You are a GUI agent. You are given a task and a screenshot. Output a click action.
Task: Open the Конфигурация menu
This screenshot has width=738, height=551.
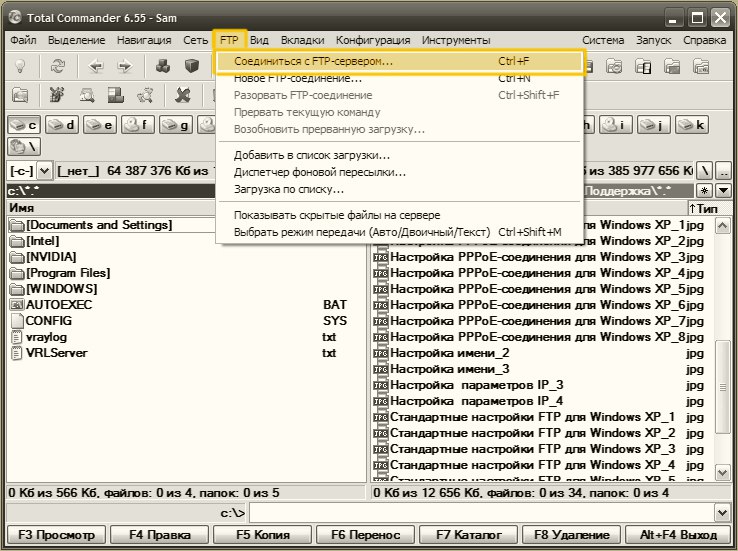click(373, 40)
